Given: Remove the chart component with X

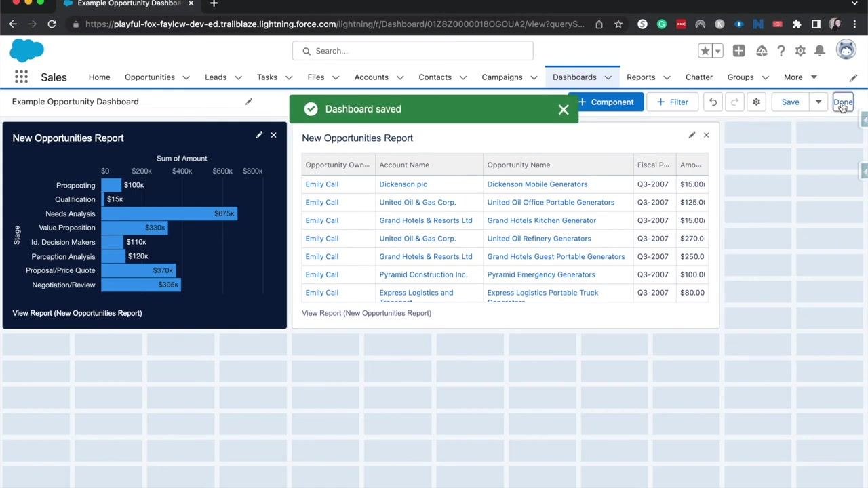Looking at the screenshot, I should point(274,135).
